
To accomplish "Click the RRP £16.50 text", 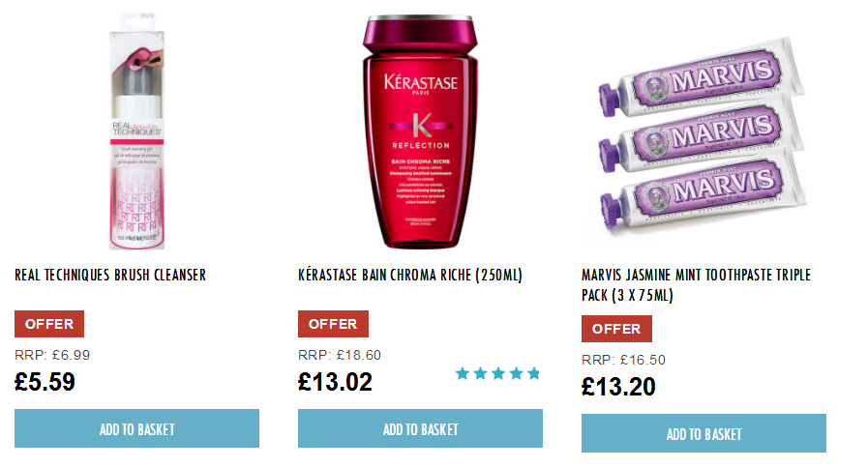I will (623, 360).
